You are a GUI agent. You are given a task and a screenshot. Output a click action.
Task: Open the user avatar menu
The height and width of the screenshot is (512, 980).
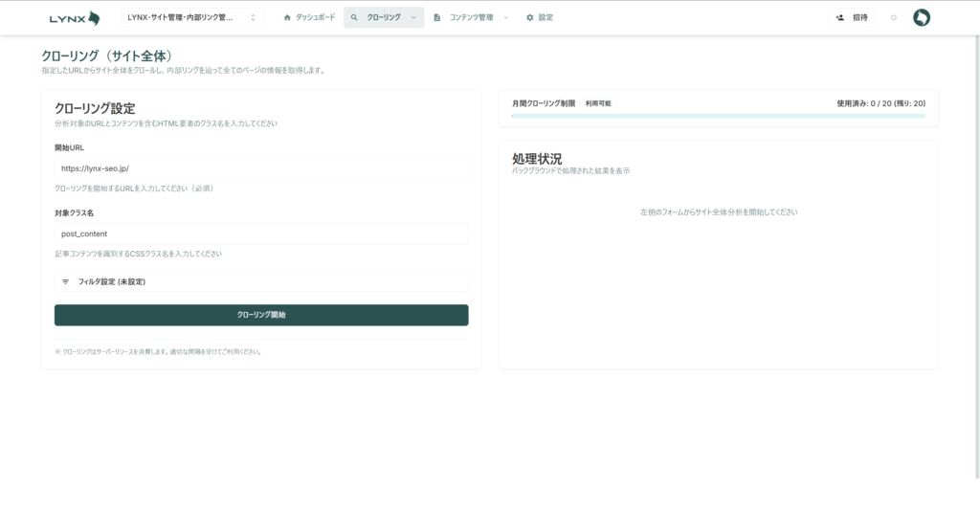[x=921, y=17]
